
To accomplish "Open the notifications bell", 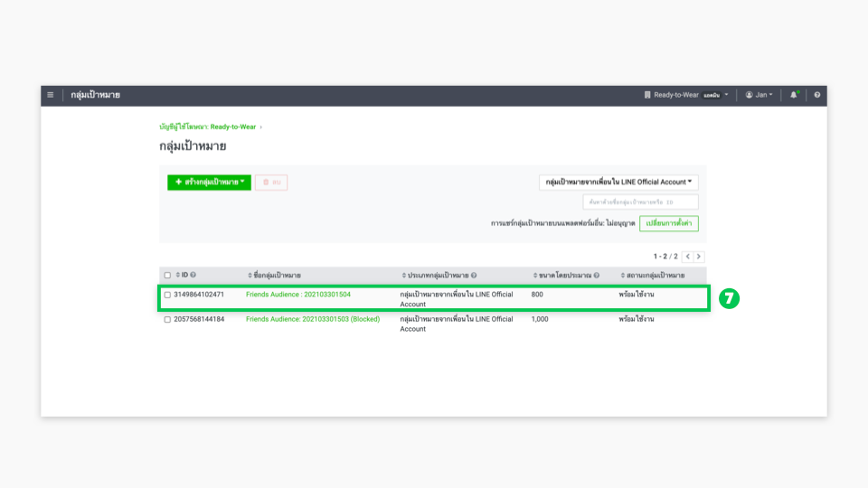I will 794,95.
